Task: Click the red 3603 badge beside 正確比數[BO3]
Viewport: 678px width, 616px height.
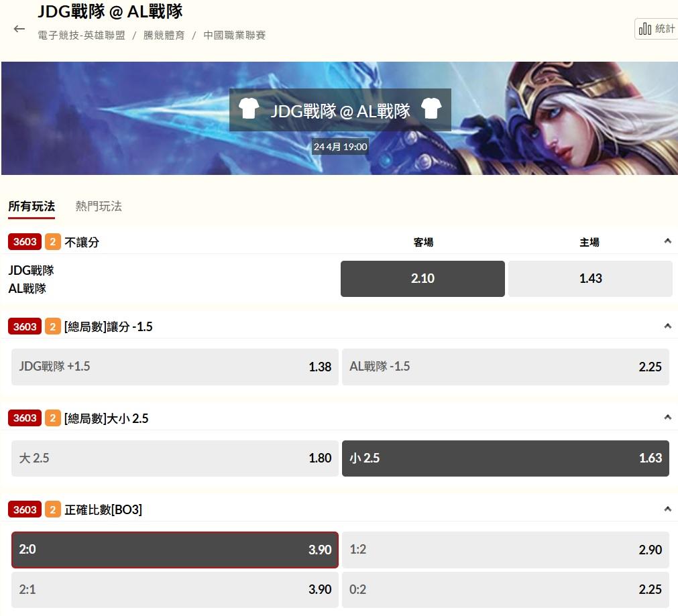Action: [x=25, y=509]
